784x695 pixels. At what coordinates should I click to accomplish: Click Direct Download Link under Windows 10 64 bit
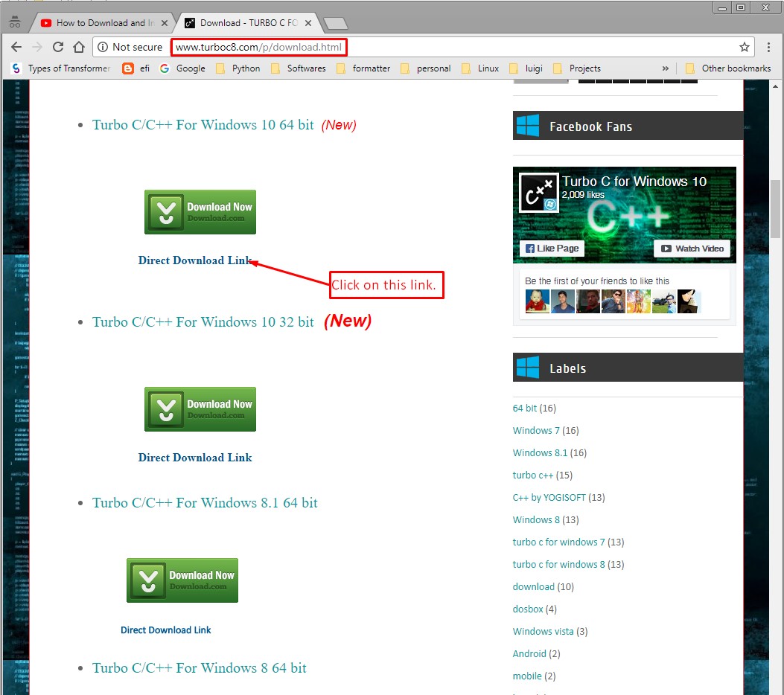pyautogui.click(x=195, y=260)
